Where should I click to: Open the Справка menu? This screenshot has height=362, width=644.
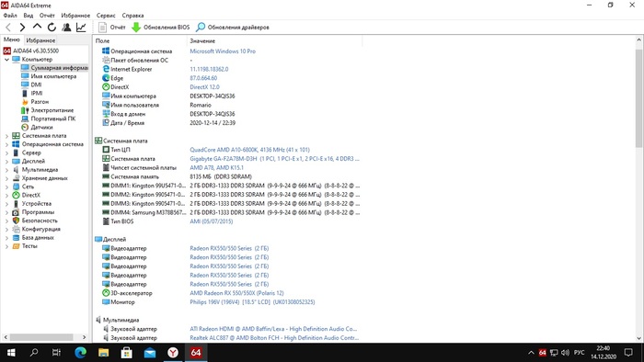[x=132, y=16]
